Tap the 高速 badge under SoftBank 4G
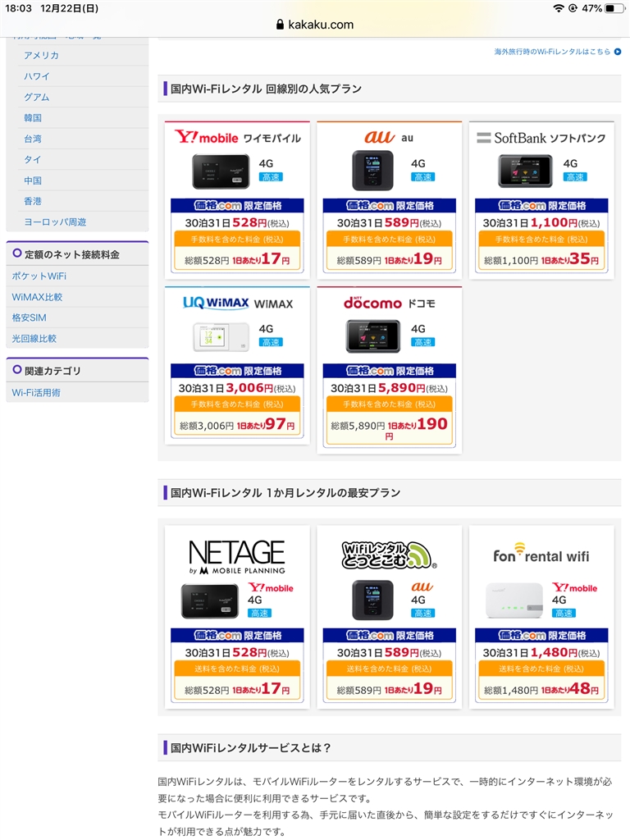The height and width of the screenshot is (840, 630). (575, 177)
